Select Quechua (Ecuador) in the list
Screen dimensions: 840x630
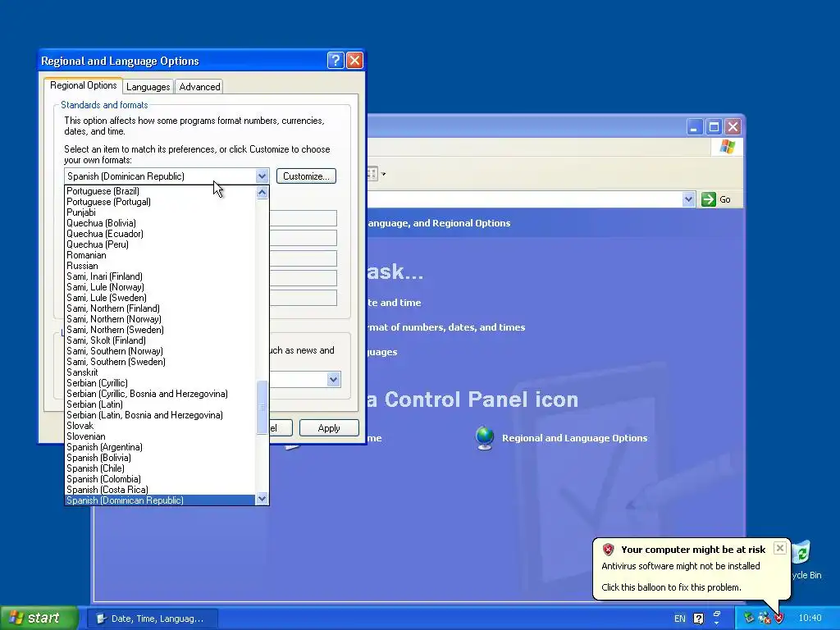pyautogui.click(x=160, y=234)
